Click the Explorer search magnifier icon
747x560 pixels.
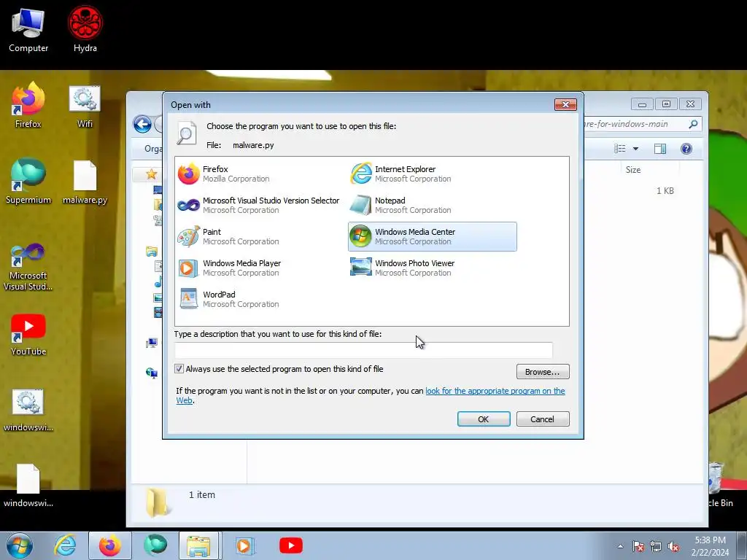pyautogui.click(x=693, y=124)
